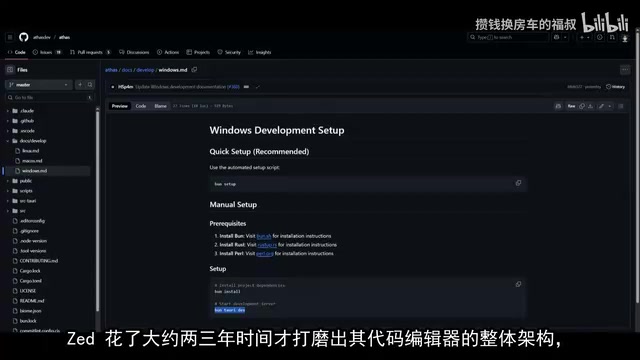Collapse the docs/develop folder
Viewport: 640px width, 360px height.
(x=7, y=141)
